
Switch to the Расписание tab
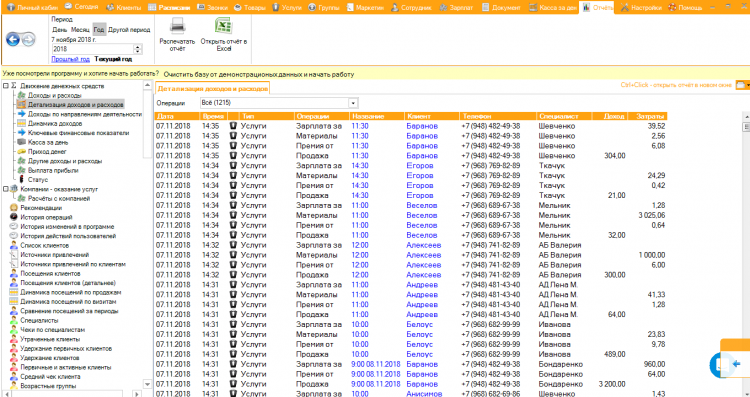coord(169,7)
